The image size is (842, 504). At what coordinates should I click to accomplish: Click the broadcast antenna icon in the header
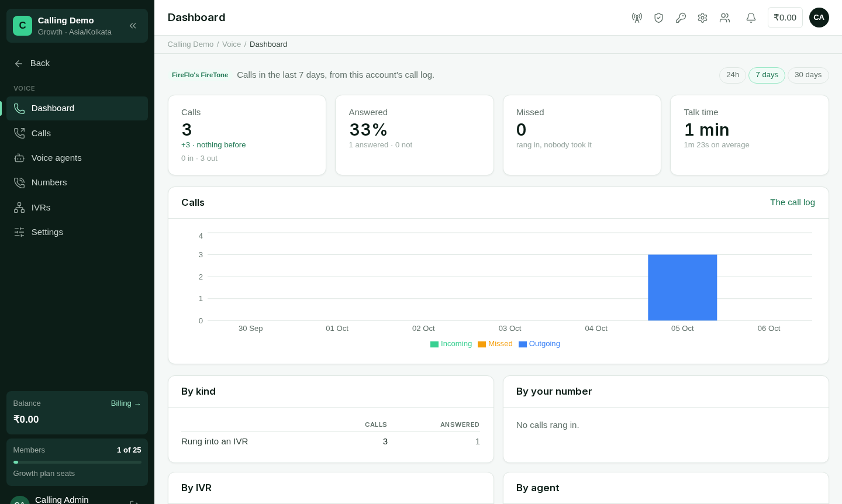(637, 18)
